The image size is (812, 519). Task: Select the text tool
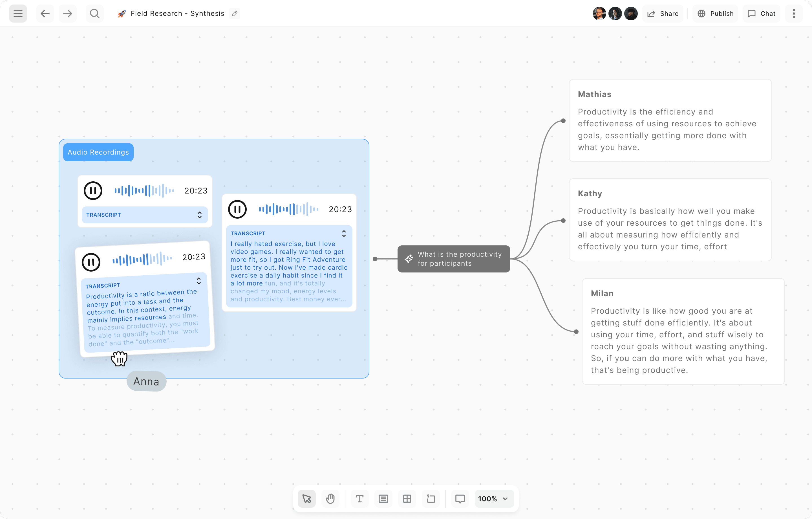tap(359, 499)
